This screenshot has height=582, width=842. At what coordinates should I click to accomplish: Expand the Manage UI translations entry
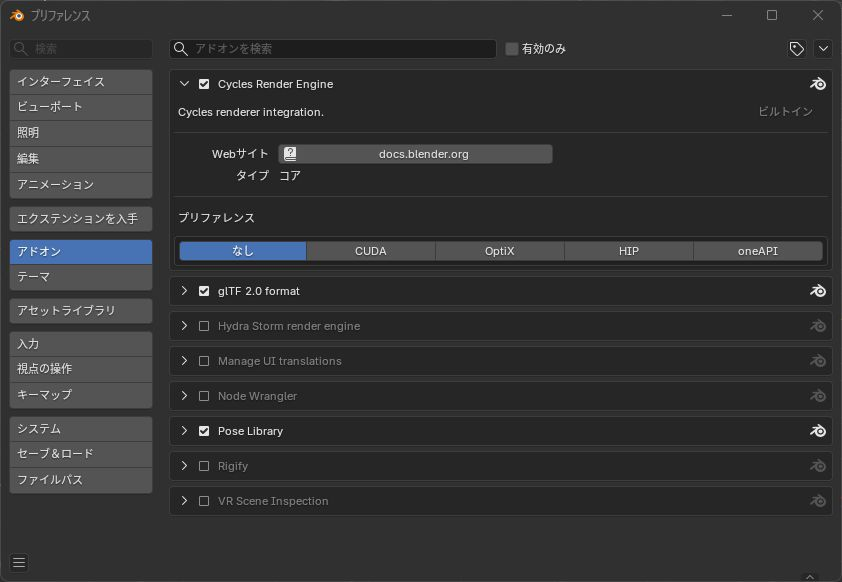[x=184, y=361]
